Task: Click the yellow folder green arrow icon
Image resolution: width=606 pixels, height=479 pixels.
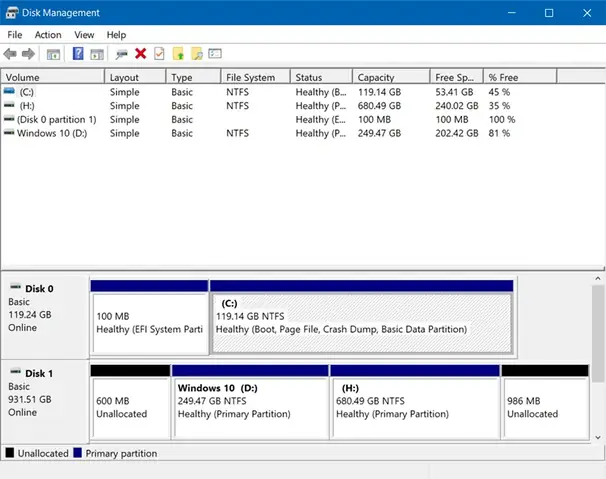Action: point(178,54)
